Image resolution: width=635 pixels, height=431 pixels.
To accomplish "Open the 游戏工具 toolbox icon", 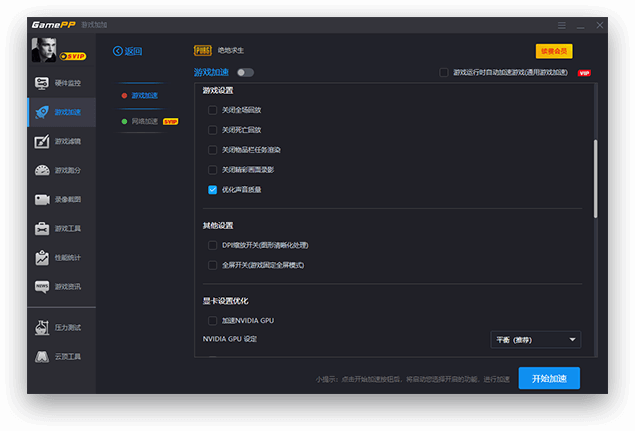I will (42, 228).
